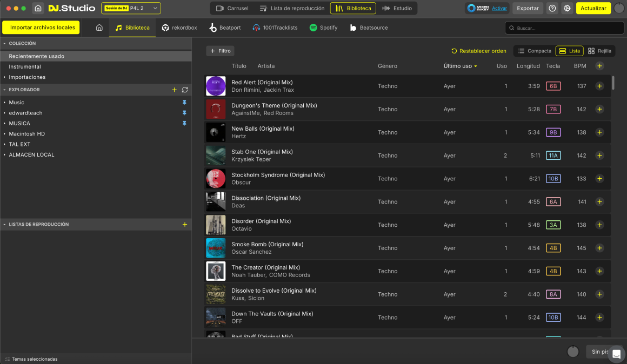This screenshot has width=627, height=364.
Task: Add Stab One track with plus icon
Action: point(599,156)
